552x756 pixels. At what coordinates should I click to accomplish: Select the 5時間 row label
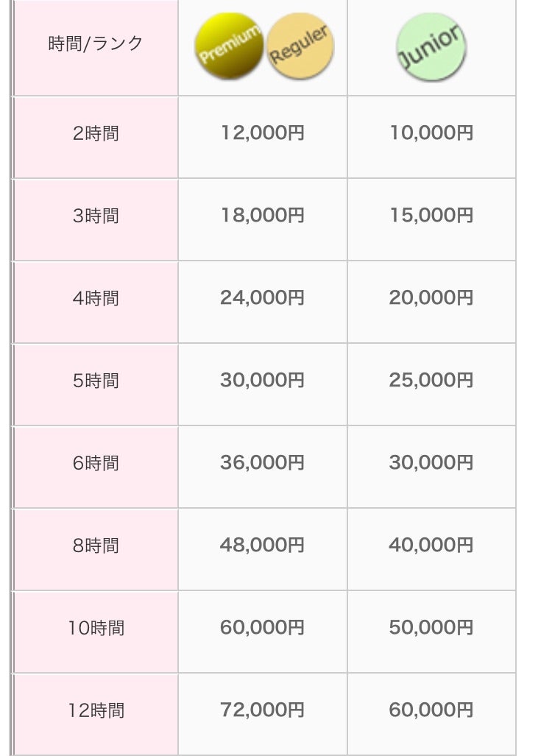point(96,381)
